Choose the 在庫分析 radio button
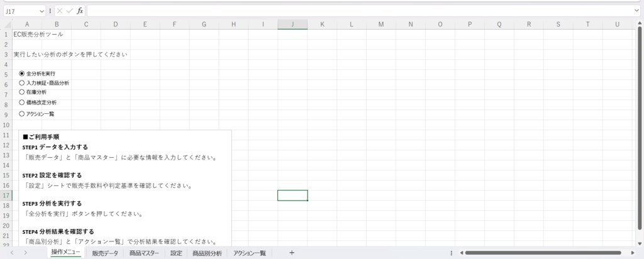 click(x=22, y=92)
